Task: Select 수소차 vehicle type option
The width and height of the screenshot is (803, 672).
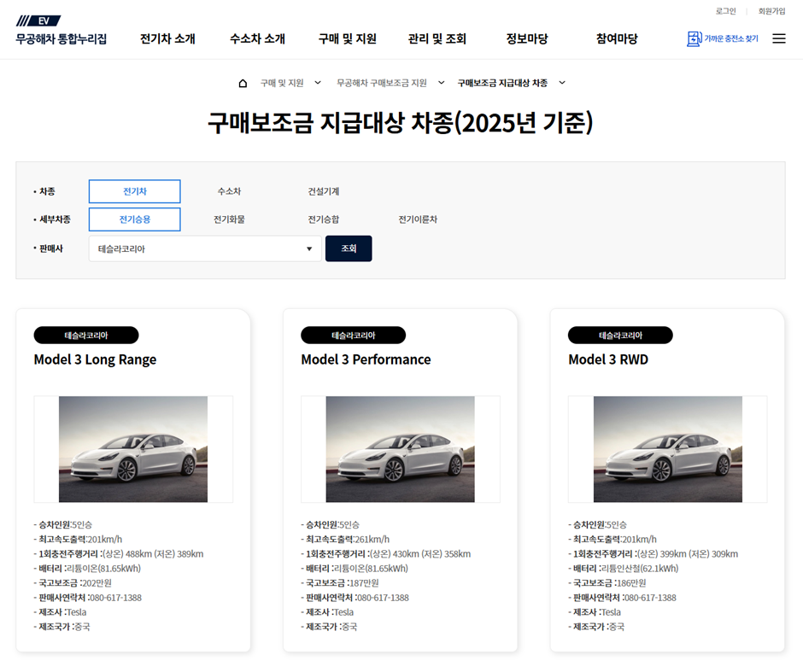Action: coord(229,191)
